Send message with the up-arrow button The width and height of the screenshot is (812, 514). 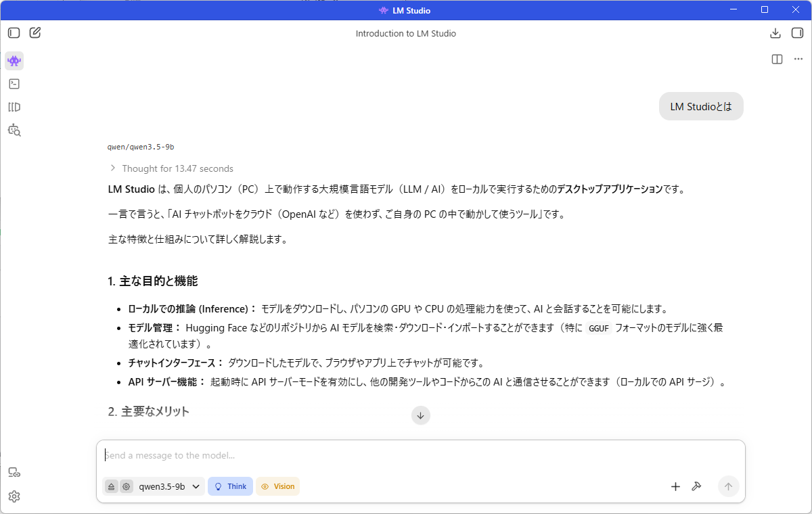coord(729,486)
